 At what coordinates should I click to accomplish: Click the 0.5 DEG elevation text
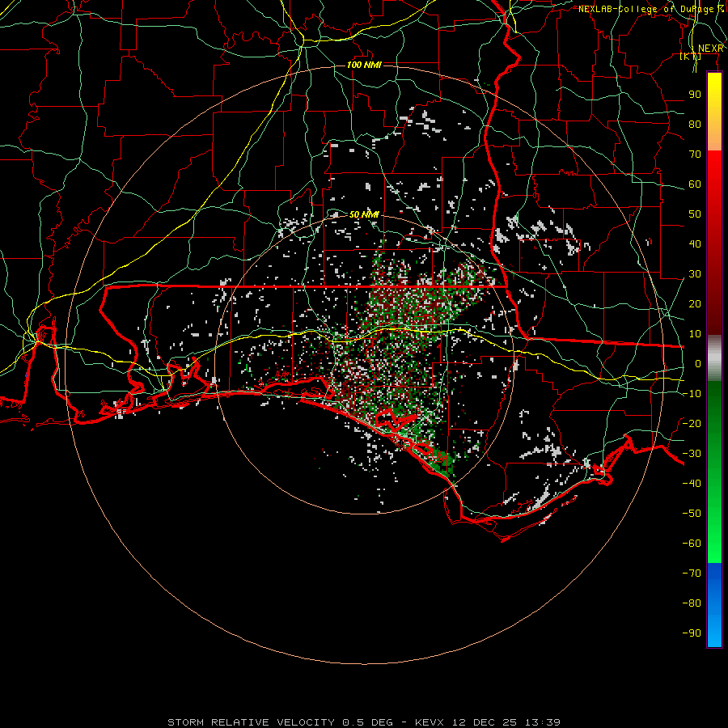click(367, 722)
